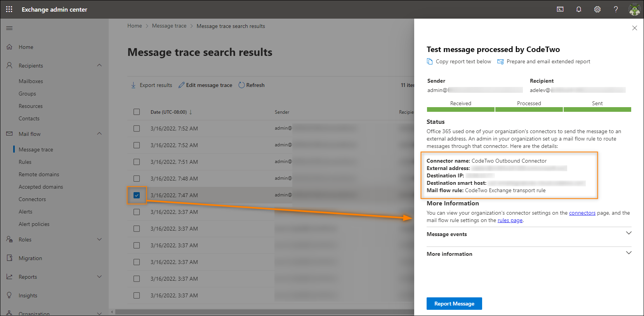This screenshot has width=644, height=316.
Task: Open Accepted domains in the sidebar
Action: pos(41,187)
